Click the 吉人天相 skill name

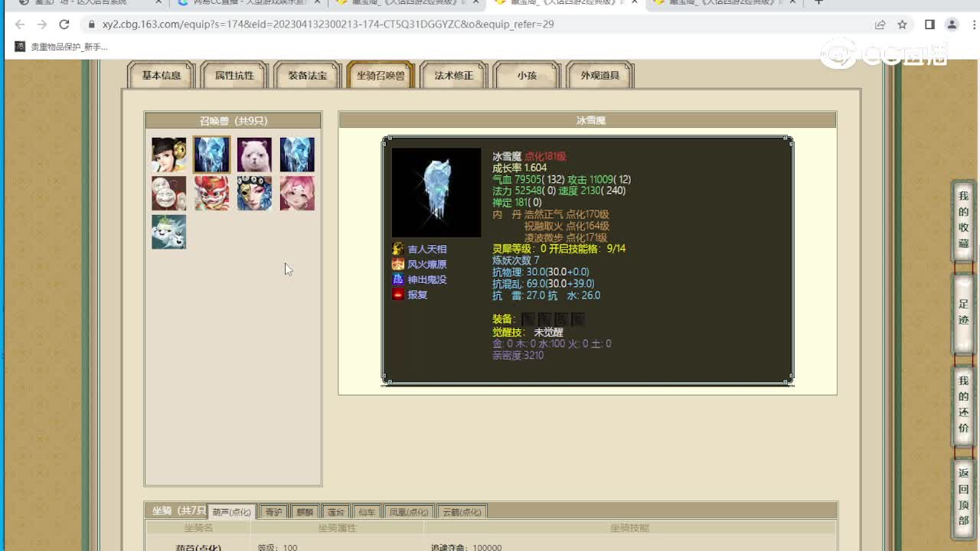click(x=427, y=249)
